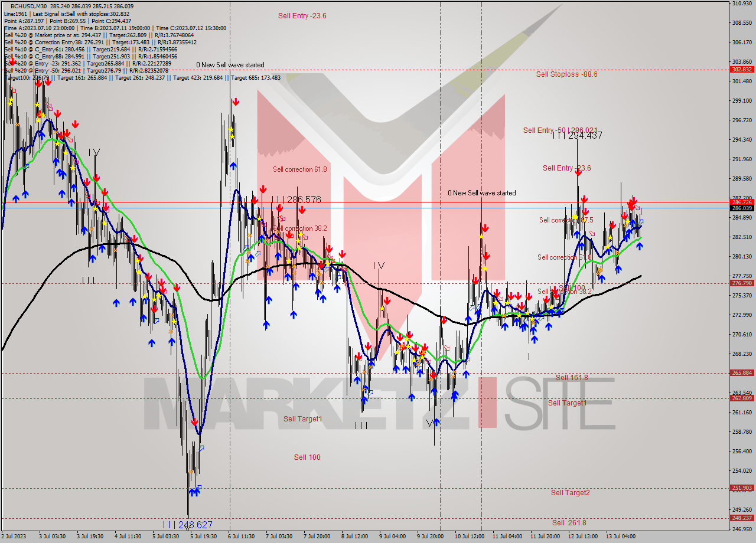Click the 'Sell Target2' label
The image size is (756, 543).
[570, 493]
